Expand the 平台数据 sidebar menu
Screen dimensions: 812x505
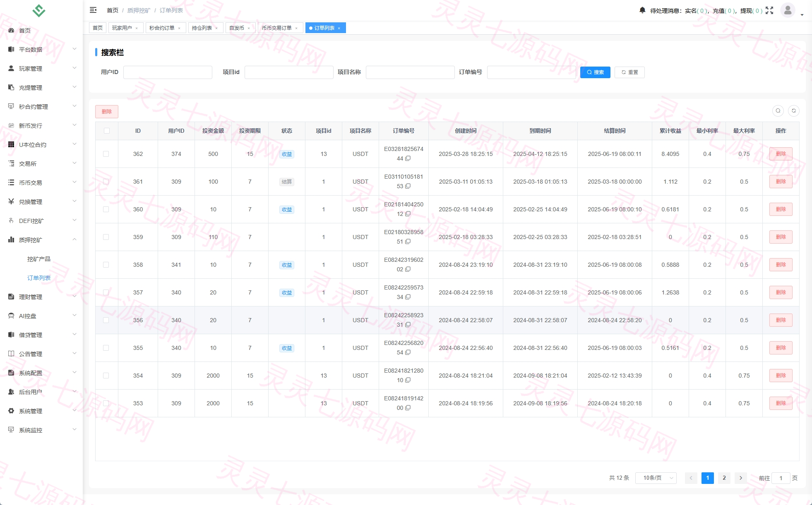[41, 49]
